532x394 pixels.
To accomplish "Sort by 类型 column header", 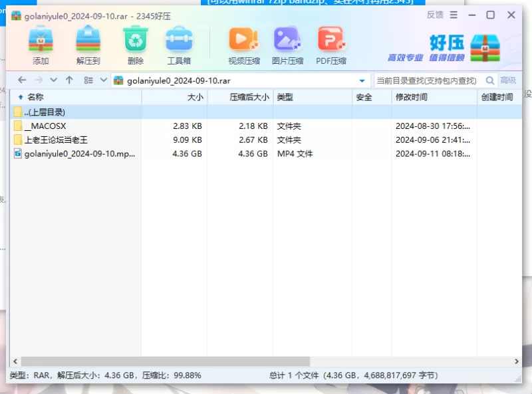I will [x=313, y=97].
